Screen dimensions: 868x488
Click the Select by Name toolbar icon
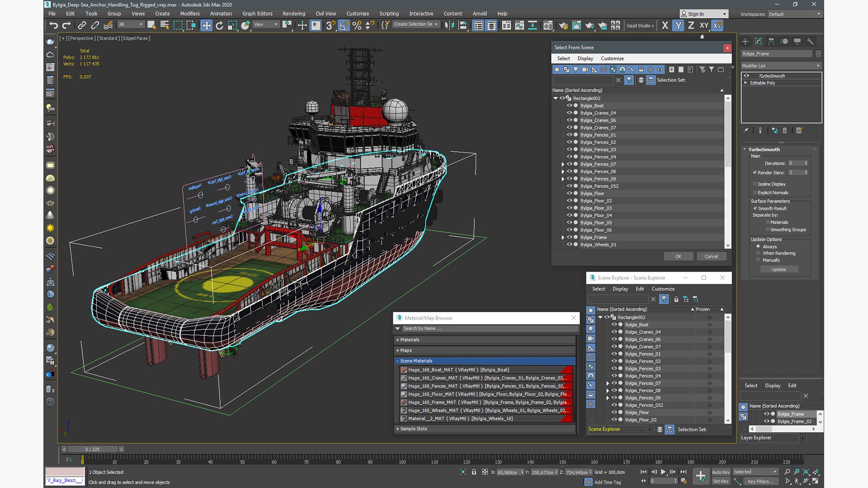coord(165,25)
